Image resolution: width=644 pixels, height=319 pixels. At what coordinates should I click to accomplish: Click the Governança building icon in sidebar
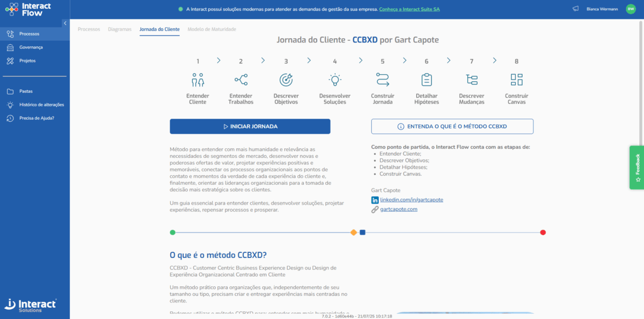click(10, 47)
